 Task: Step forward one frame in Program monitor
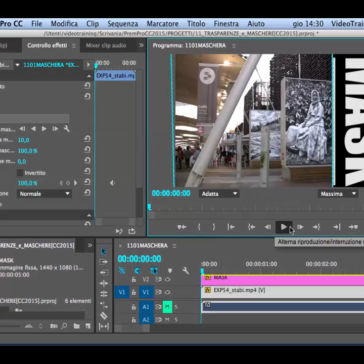pyautogui.click(x=300, y=227)
